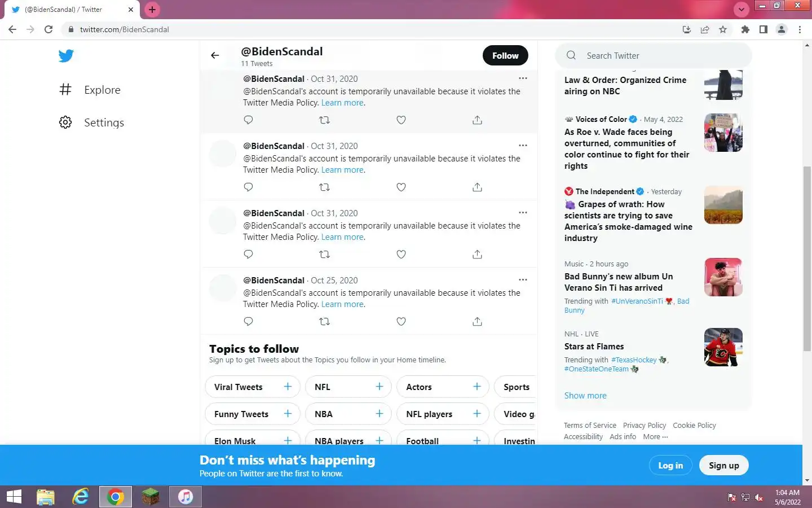Click the Chrome back navigation arrow
The height and width of the screenshot is (508, 812).
coord(12,29)
